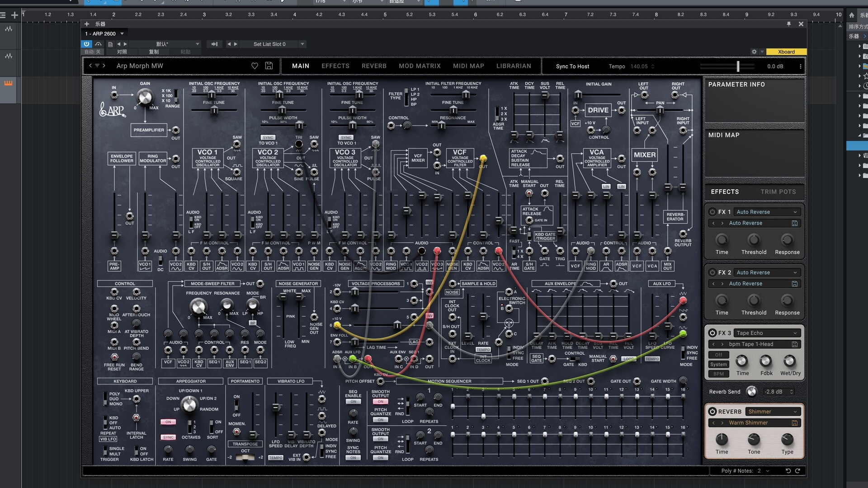Image resolution: width=868 pixels, height=488 pixels.
Task: Open FX 2 effect type dropdown
Action: click(767, 272)
